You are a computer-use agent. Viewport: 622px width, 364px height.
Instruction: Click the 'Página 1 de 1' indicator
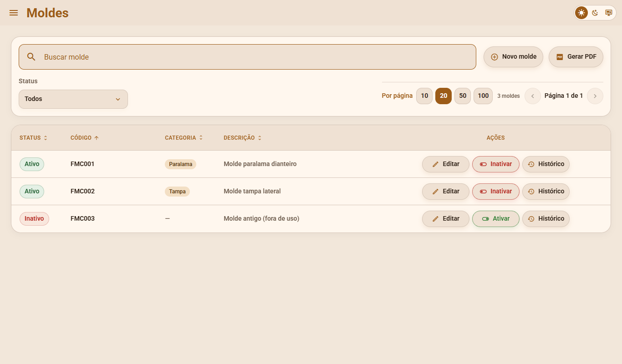564,96
